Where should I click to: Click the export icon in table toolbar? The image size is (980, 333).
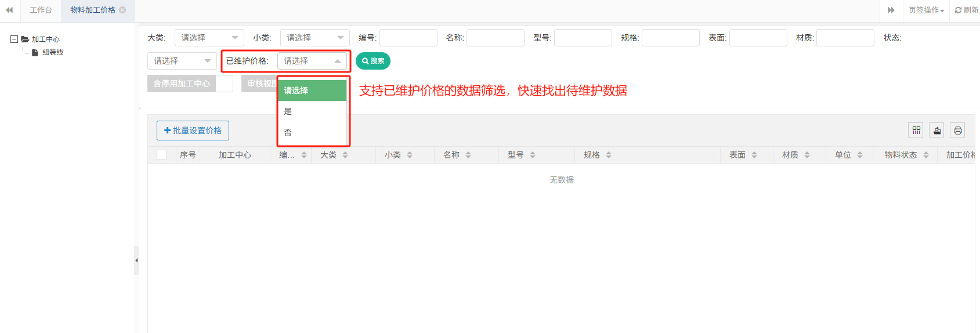936,131
